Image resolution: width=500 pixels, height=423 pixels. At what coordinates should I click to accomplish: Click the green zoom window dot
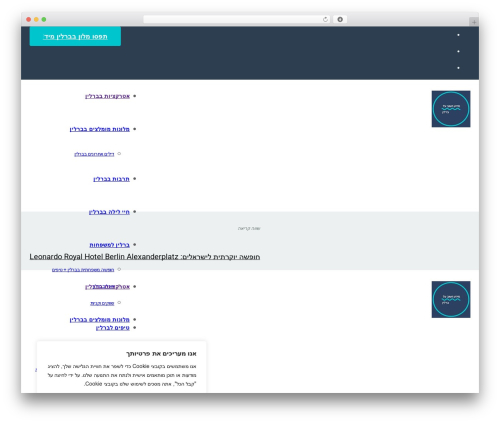tap(44, 19)
